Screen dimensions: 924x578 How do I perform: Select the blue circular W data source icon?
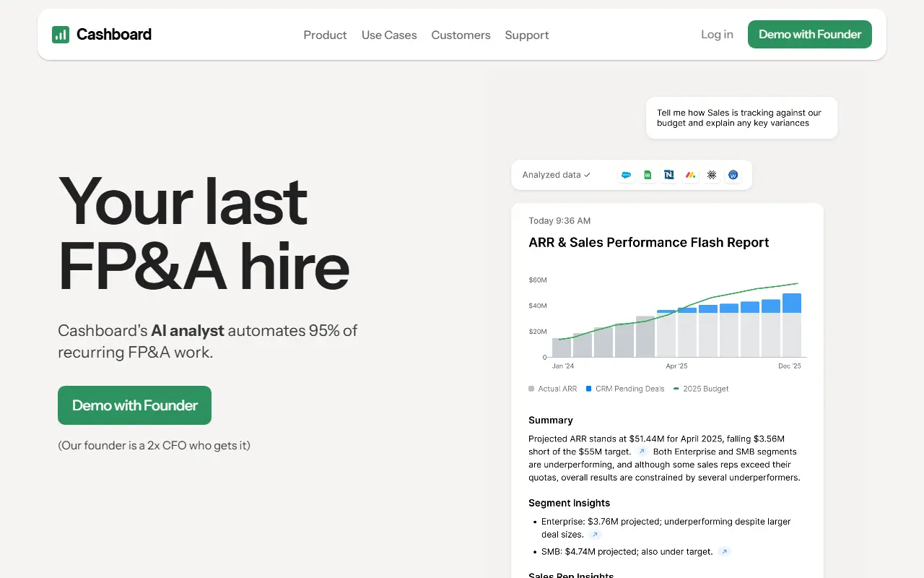[x=733, y=175]
